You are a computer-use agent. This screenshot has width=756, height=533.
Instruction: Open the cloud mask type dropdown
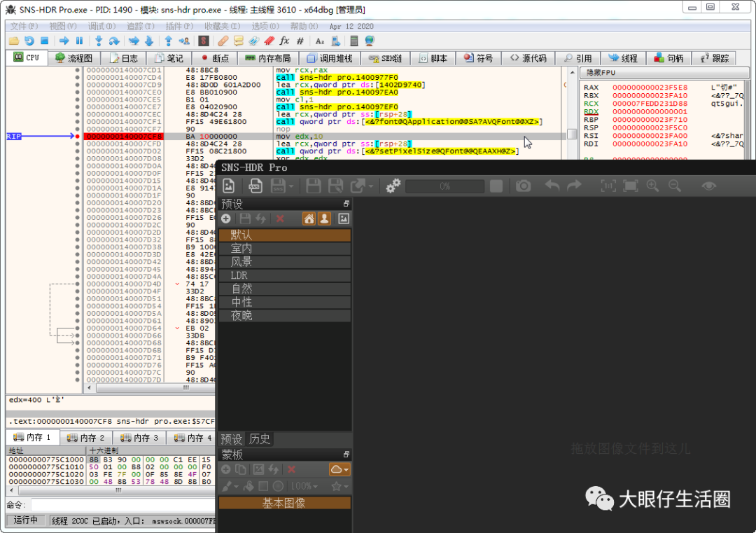point(339,469)
